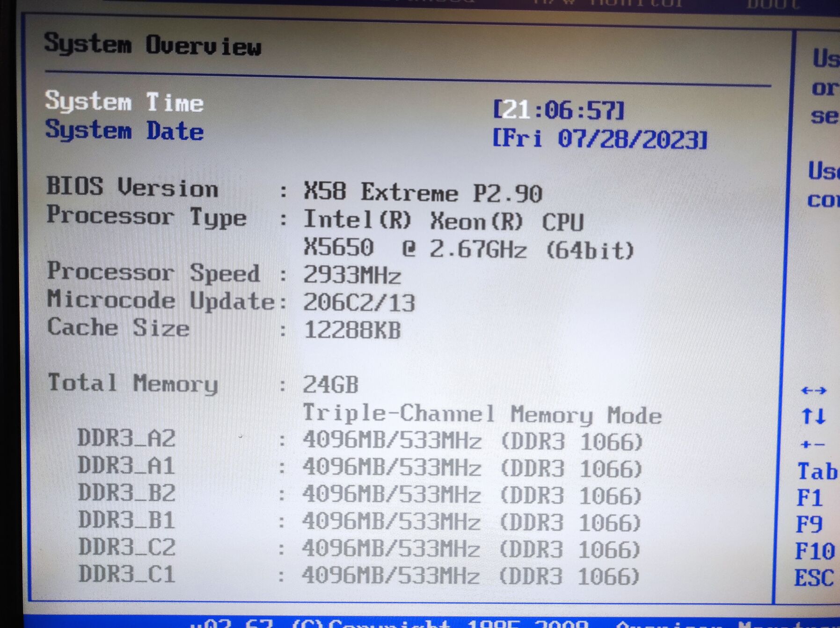Select the System Date label
The image size is (840, 628).
tap(124, 131)
